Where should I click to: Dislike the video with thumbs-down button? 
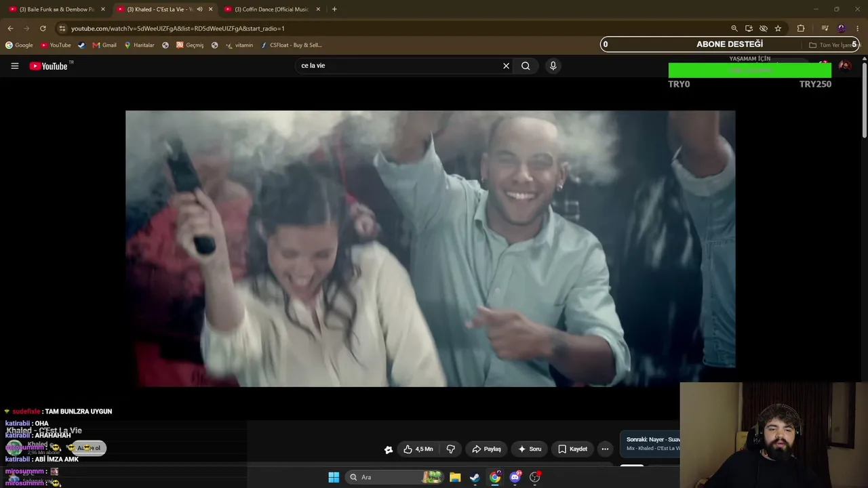(450, 449)
